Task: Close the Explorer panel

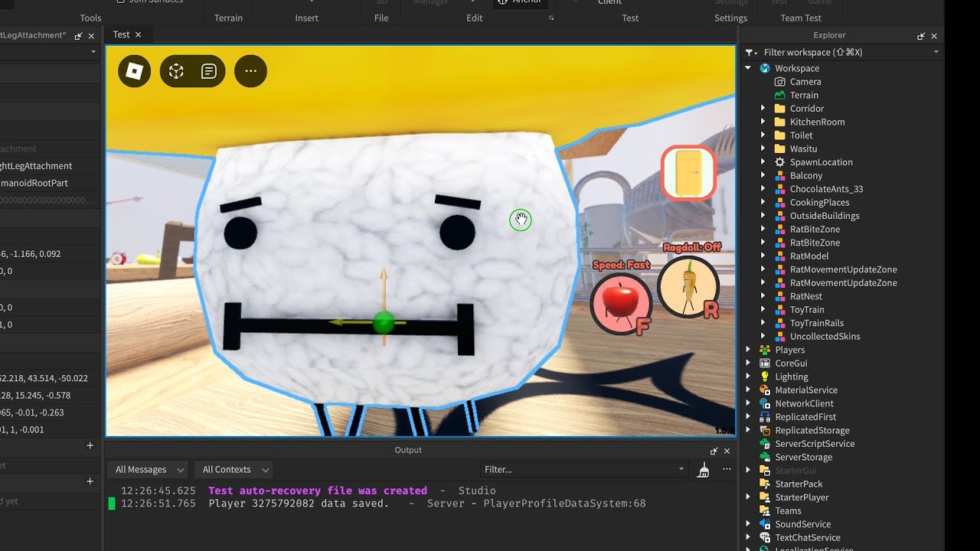Action: point(934,36)
